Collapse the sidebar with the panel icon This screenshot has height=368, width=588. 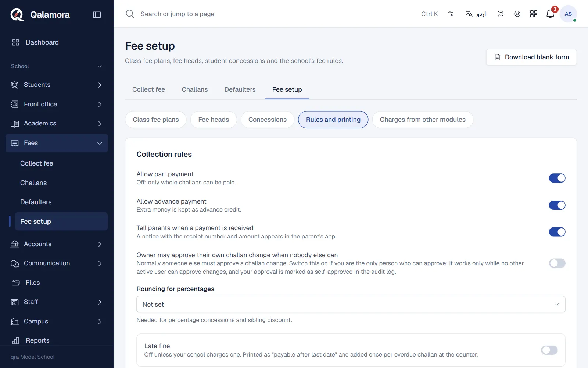point(97,15)
